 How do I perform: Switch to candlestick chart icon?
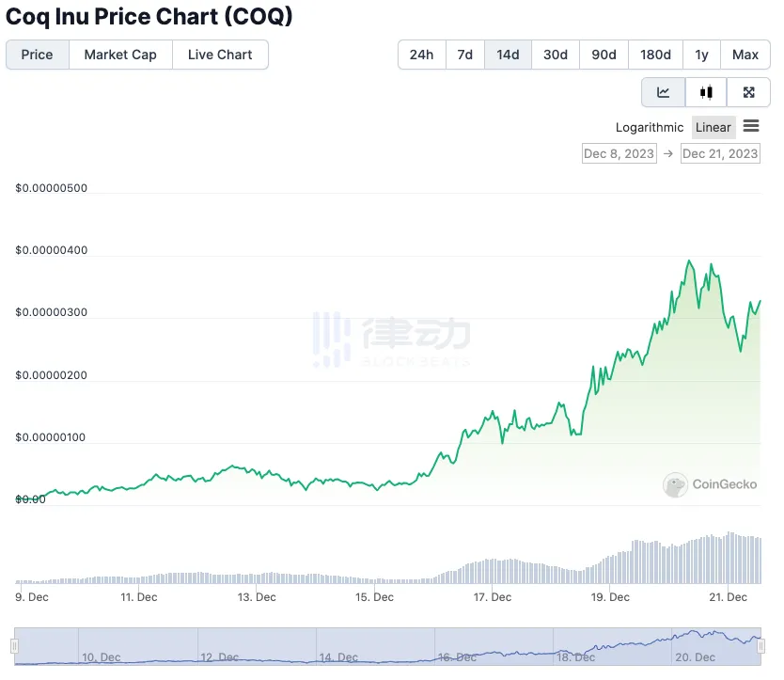click(706, 92)
